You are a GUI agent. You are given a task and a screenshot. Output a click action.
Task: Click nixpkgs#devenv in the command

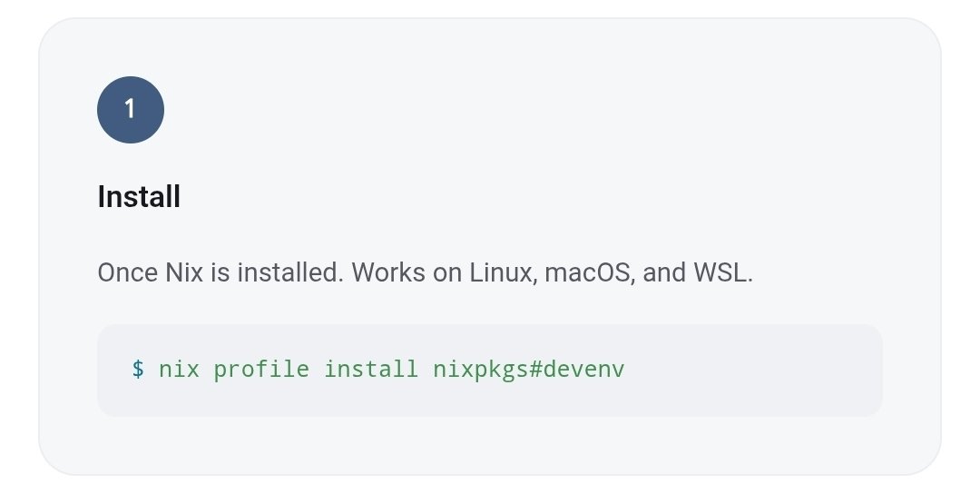pos(529,370)
